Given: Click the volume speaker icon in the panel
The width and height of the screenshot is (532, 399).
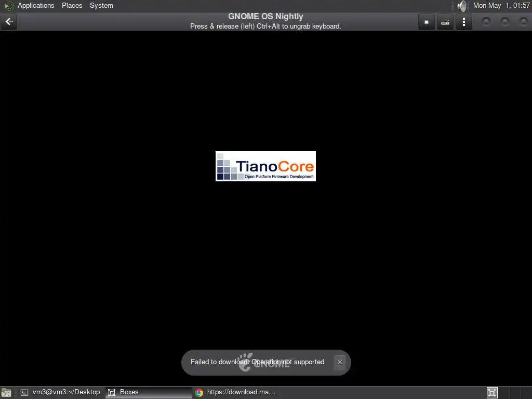Looking at the screenshot, I should (x=462, y=6).
